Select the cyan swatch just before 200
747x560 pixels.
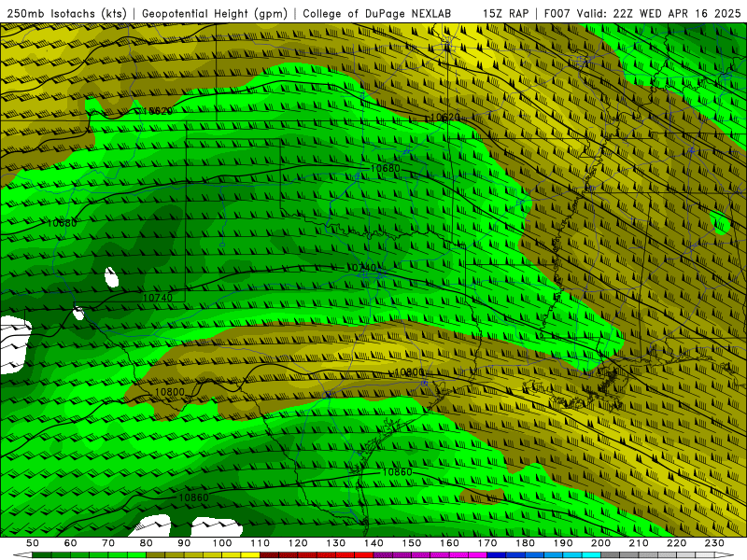(x=591, y=554)
